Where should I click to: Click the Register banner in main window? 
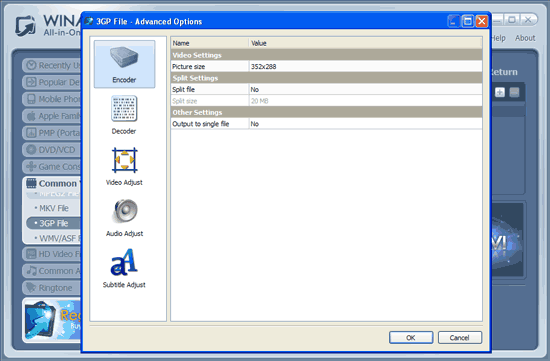(x=52, y=320)
